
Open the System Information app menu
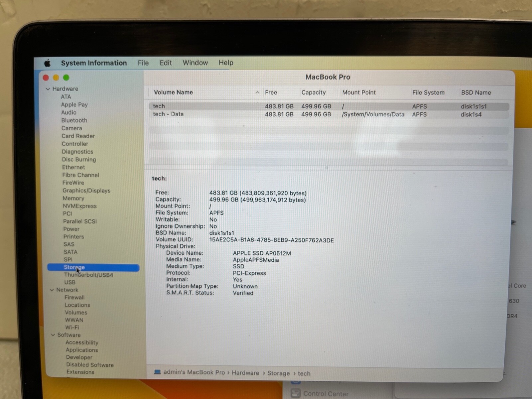94,63
